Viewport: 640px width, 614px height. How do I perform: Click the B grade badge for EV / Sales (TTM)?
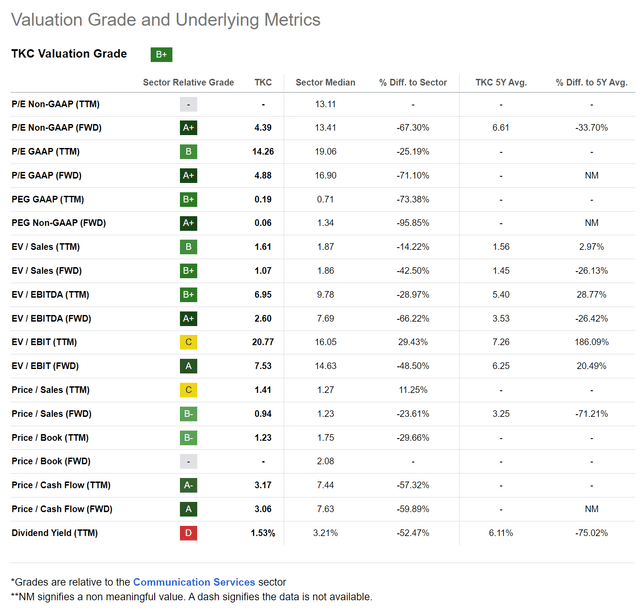coord(188,247)
